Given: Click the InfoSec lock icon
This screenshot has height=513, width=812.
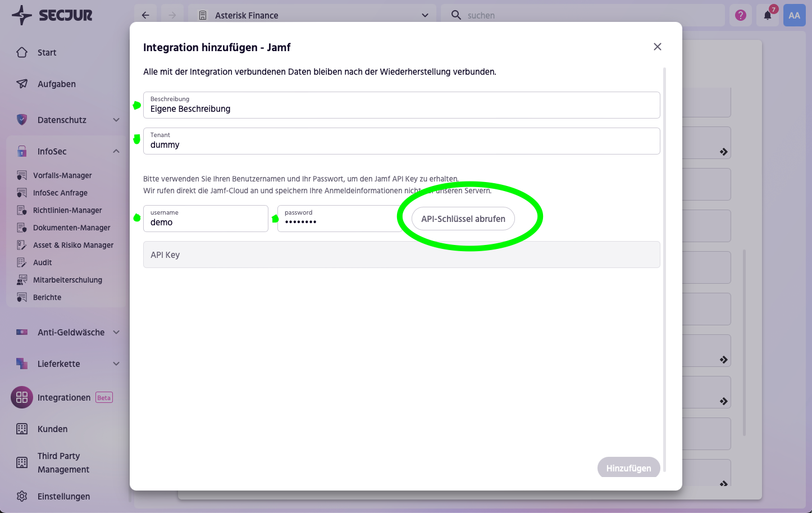Looking at the screenshot, I should 22,151.
